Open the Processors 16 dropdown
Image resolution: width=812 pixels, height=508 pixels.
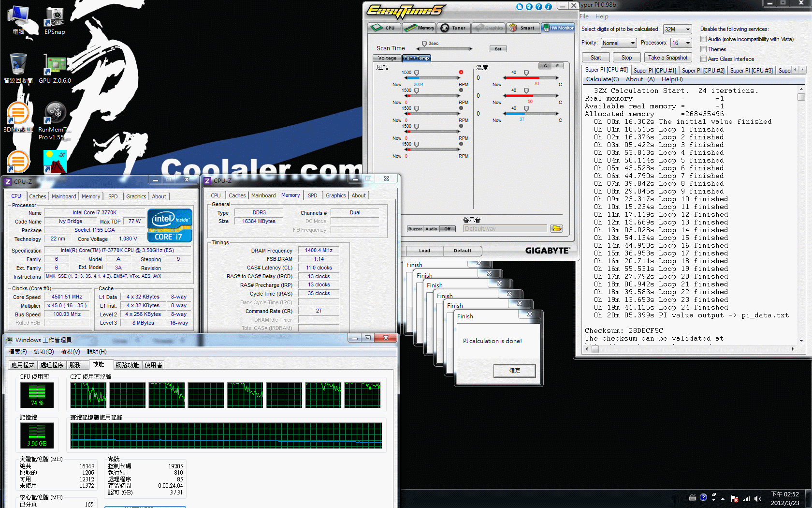click(681, 43)
